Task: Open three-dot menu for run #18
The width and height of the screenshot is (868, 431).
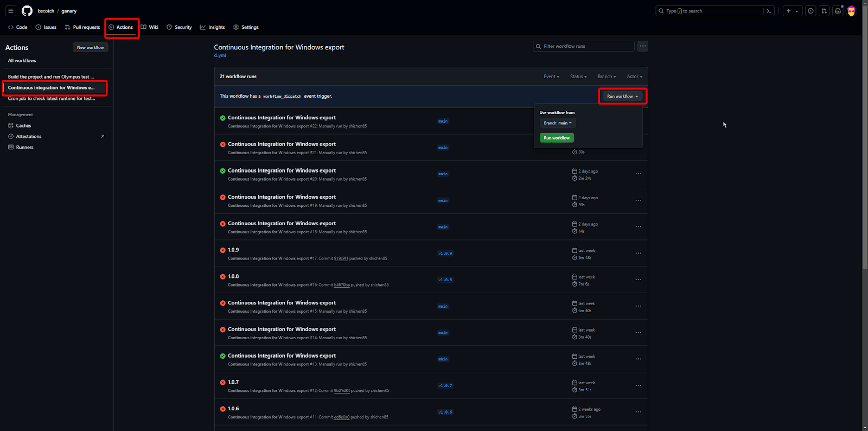Action: click(639, 227)
